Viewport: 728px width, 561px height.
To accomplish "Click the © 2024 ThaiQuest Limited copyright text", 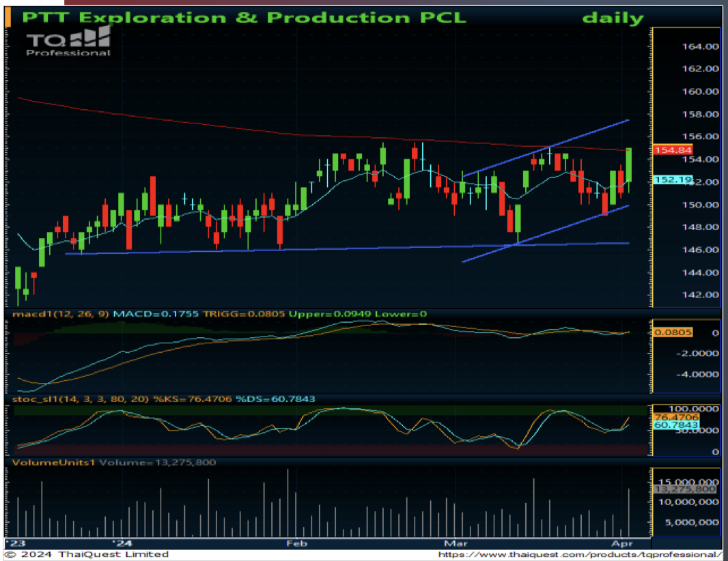I will [x=87, y=554].
